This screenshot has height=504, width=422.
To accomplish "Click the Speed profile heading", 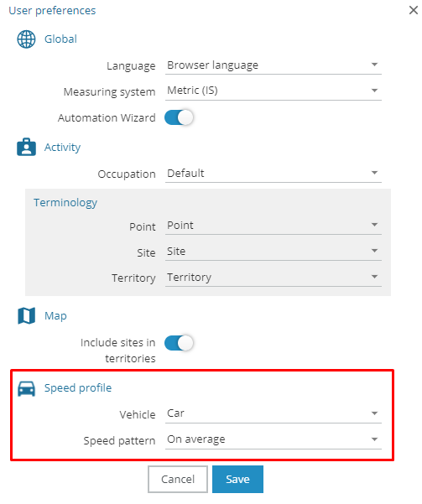I will click(x=78, y=388).
